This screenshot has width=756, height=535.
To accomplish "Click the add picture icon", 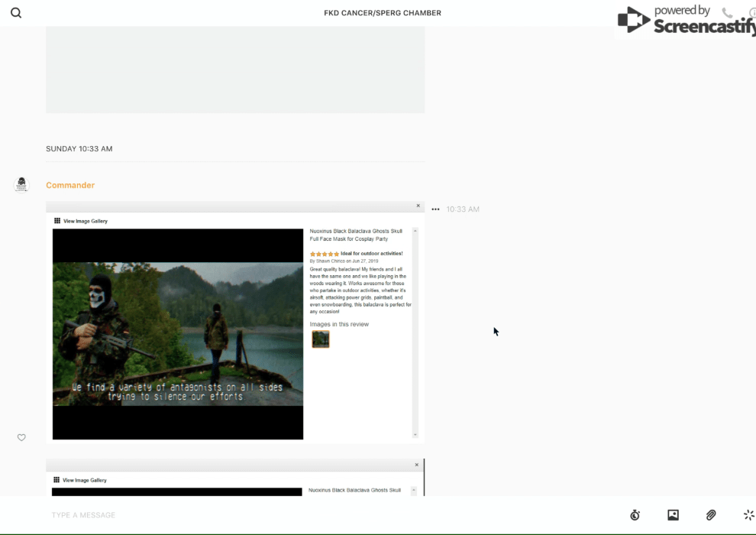I will click(x=673, y=515).
